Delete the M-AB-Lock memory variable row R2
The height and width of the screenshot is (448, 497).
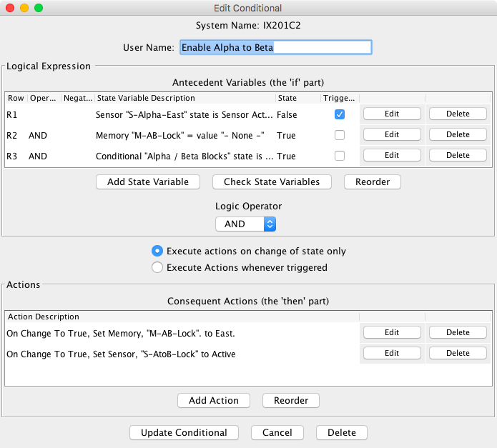pyautogui.click(x=458, y=135)
